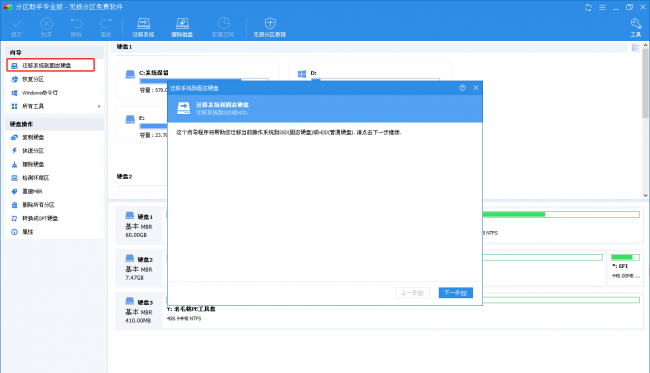Click the Disk 2 main partition bar
650x373 pixels.
point(542,258)
